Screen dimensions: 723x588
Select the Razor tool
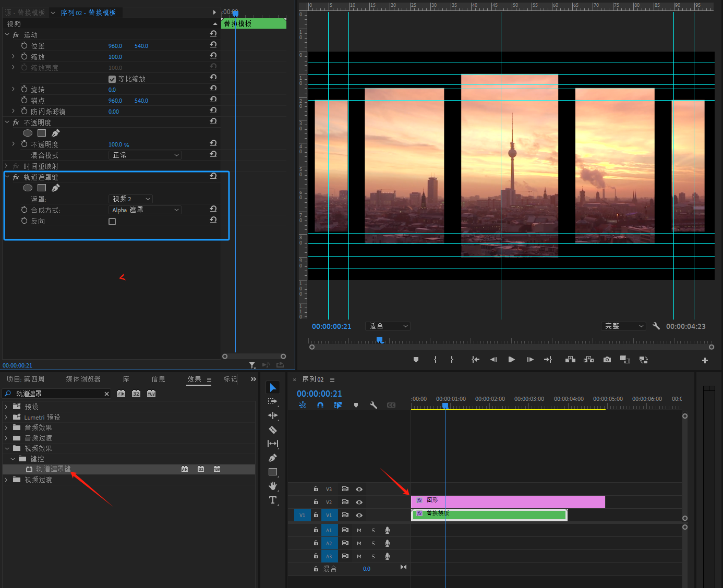[273, 430]
